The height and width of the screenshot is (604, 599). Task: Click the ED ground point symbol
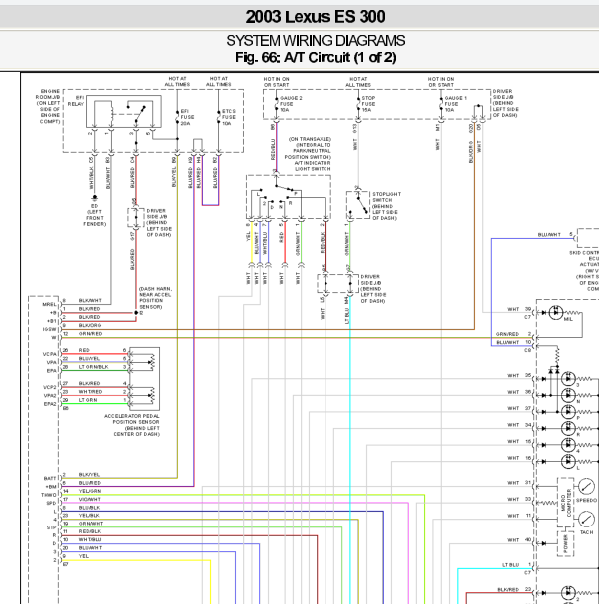click(x=94, y=198)
